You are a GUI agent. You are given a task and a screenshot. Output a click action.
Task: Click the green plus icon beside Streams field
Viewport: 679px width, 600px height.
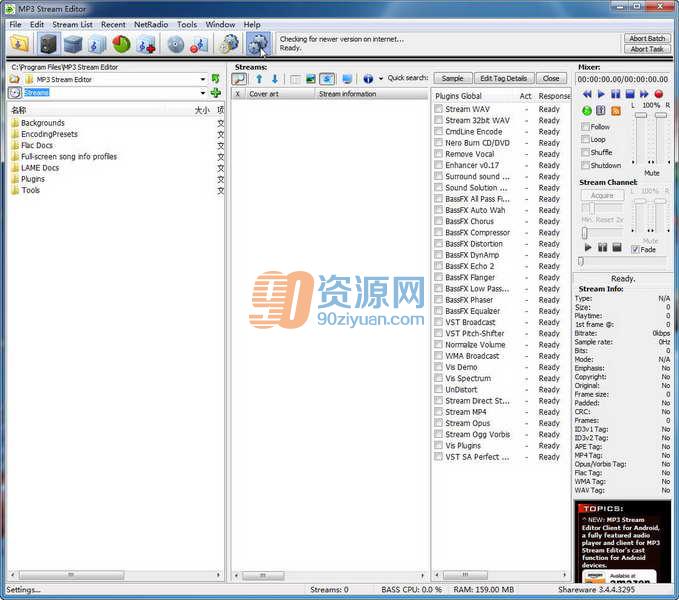pyautogui.click(x=215, y=93)
